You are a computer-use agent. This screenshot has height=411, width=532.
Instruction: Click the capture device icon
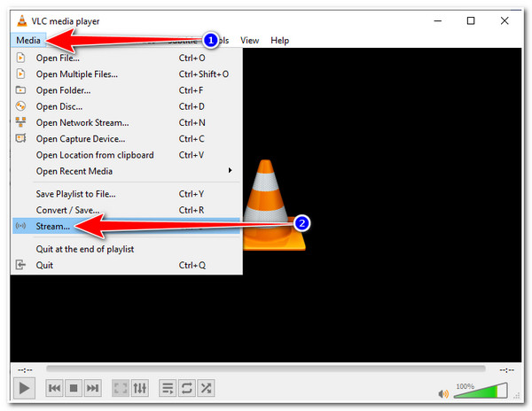[x=20, y=138]
